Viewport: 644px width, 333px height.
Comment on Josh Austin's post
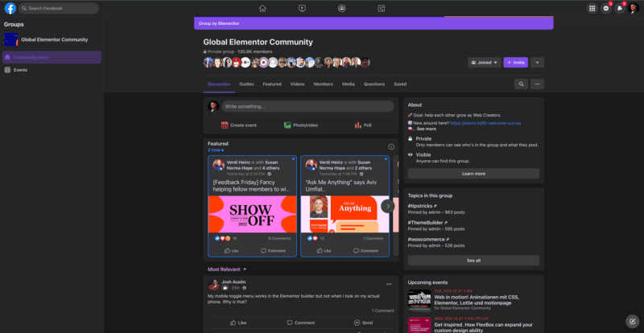tap(300, 323)
